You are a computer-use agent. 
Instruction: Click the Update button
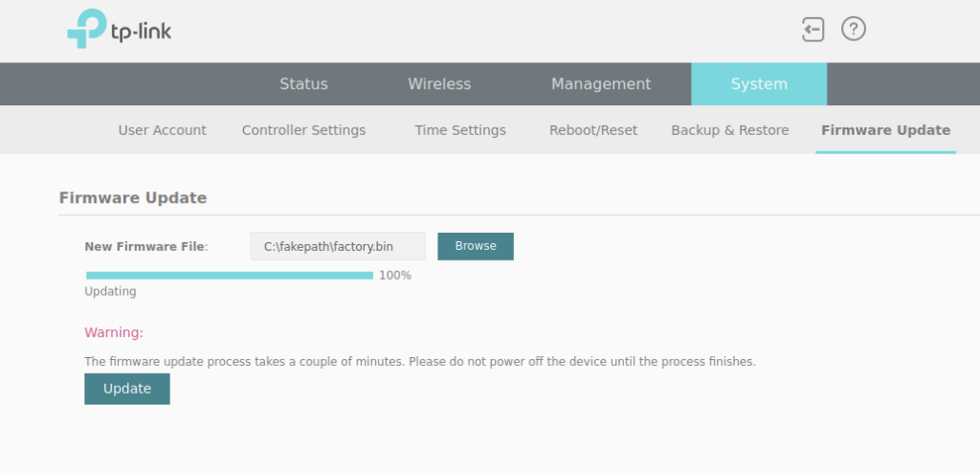tap(127, 389)
